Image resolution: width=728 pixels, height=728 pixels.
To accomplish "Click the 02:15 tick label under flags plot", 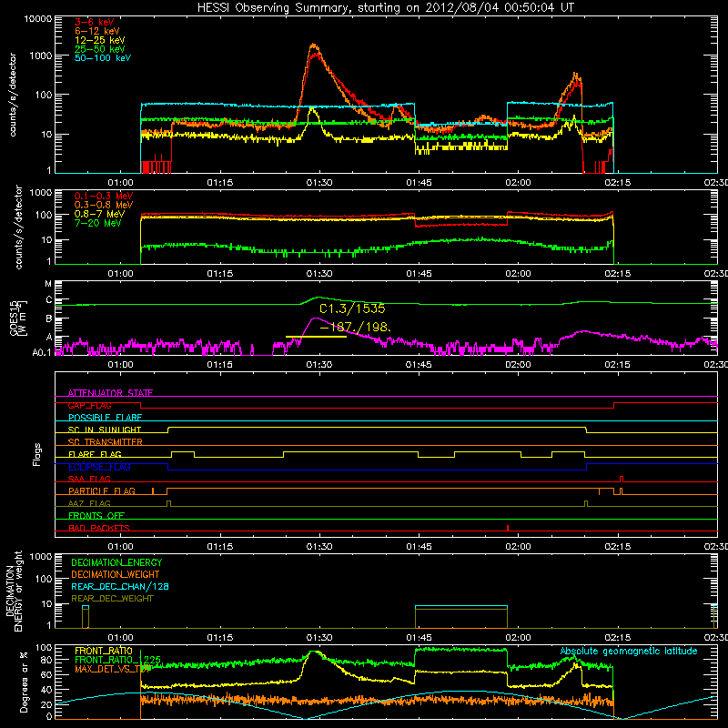I will pos(618,547).
